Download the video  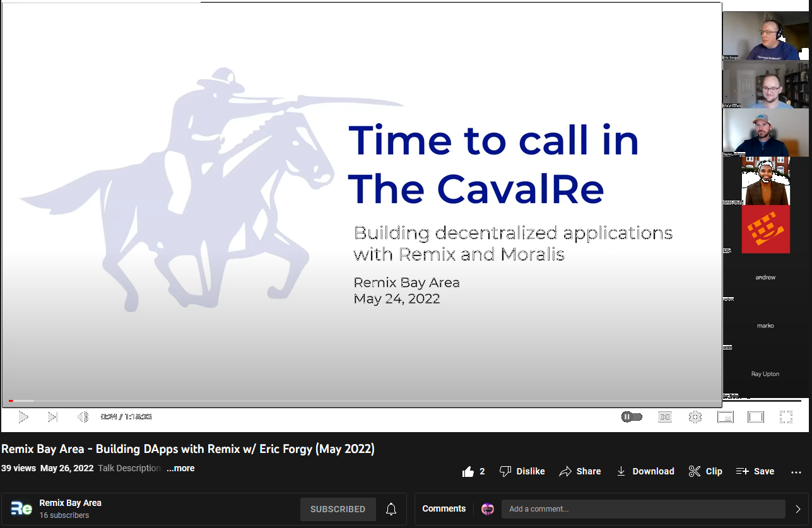point(645,471)
